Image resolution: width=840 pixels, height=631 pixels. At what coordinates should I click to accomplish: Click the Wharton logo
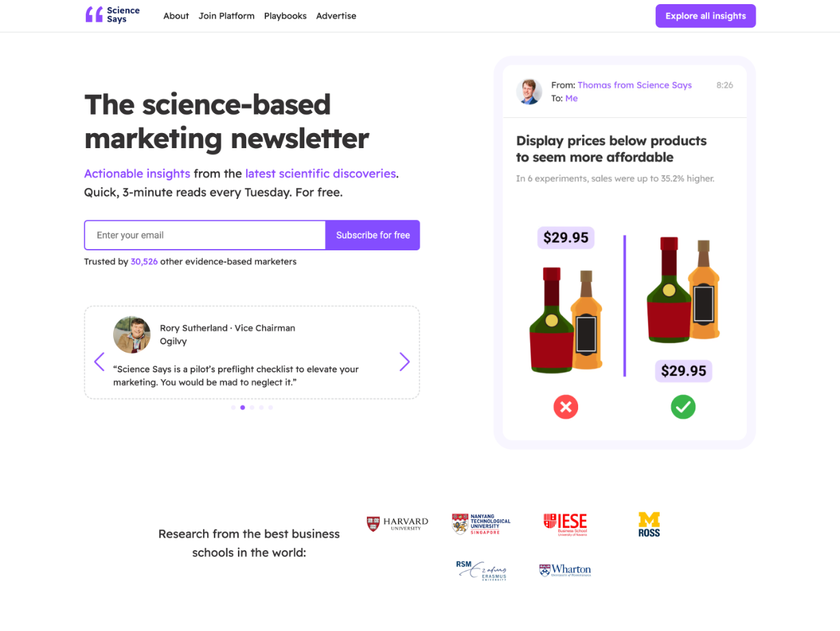[x=565, y=570]
